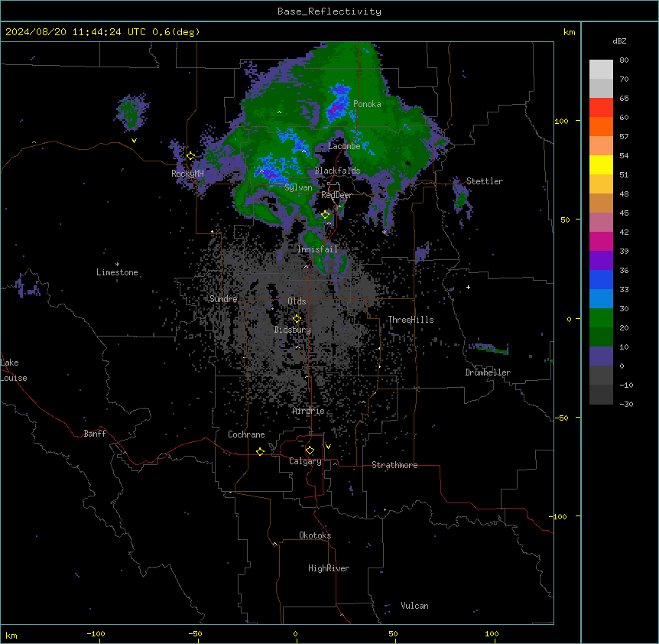Click the Sundre label
This screenshot has height=644, width=659.
223,299
